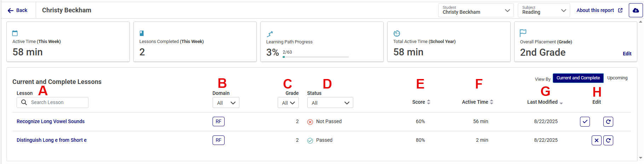Screen dimensions: 644x164
Task: Open the Subject dropdown set to Reading
Action: pyautogui.click(x=544, y=10)
